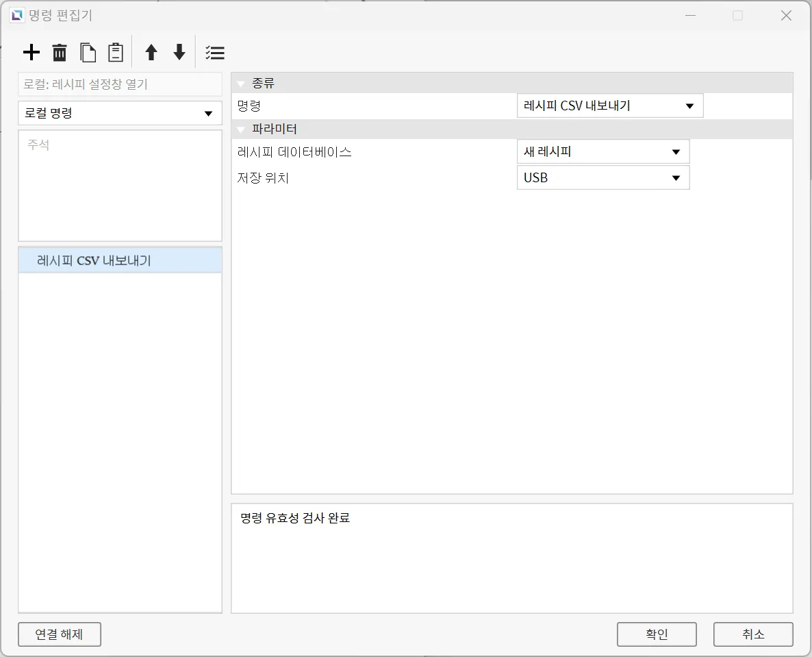Move the command up with the arrow
Image resolution: width=812 pixels, height=657 pixels.
[x=151, y=53]
